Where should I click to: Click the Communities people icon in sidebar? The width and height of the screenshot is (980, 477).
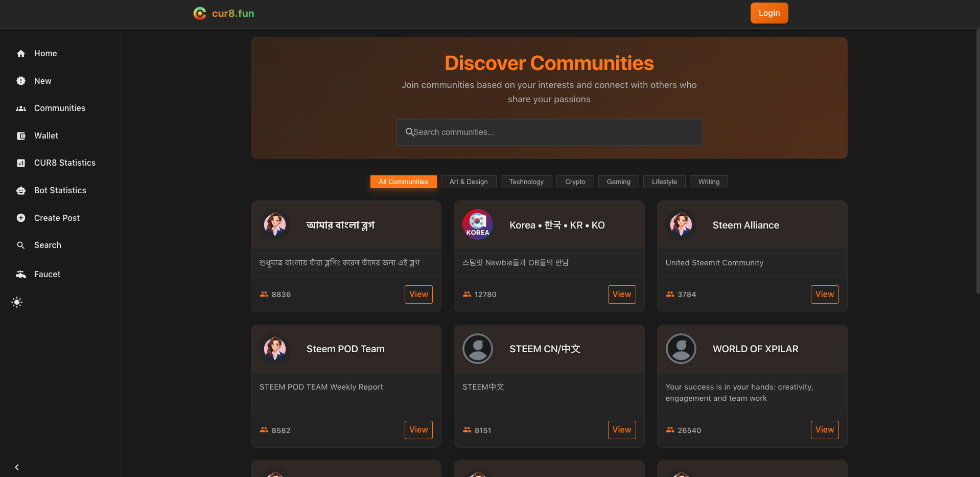(x=21, y=108)
